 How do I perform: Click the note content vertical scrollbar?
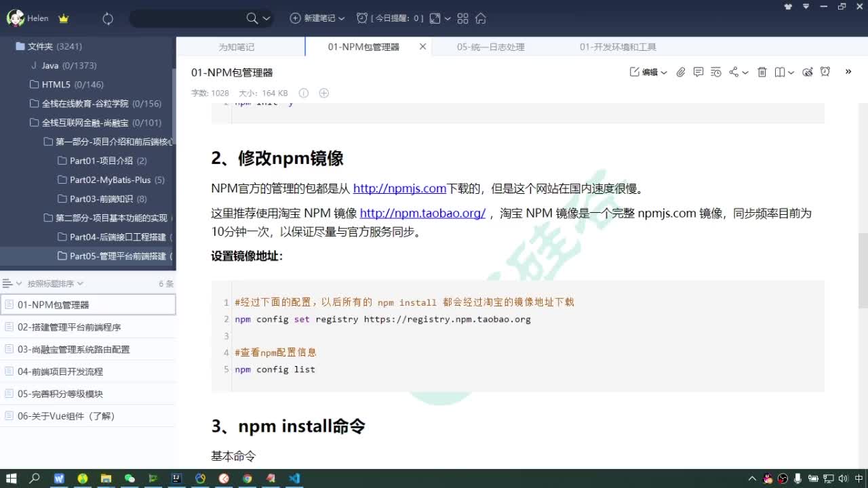(x=863, y=270)
